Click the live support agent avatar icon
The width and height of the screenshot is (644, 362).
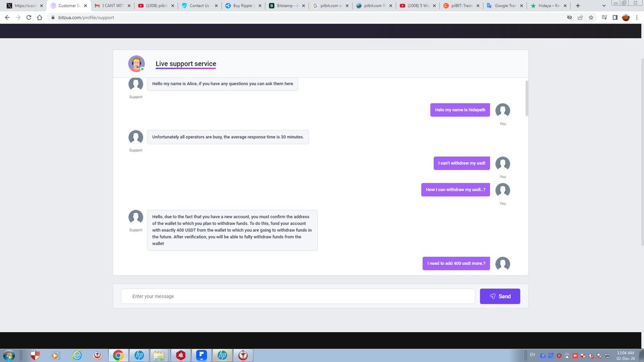tap(136, 64)
